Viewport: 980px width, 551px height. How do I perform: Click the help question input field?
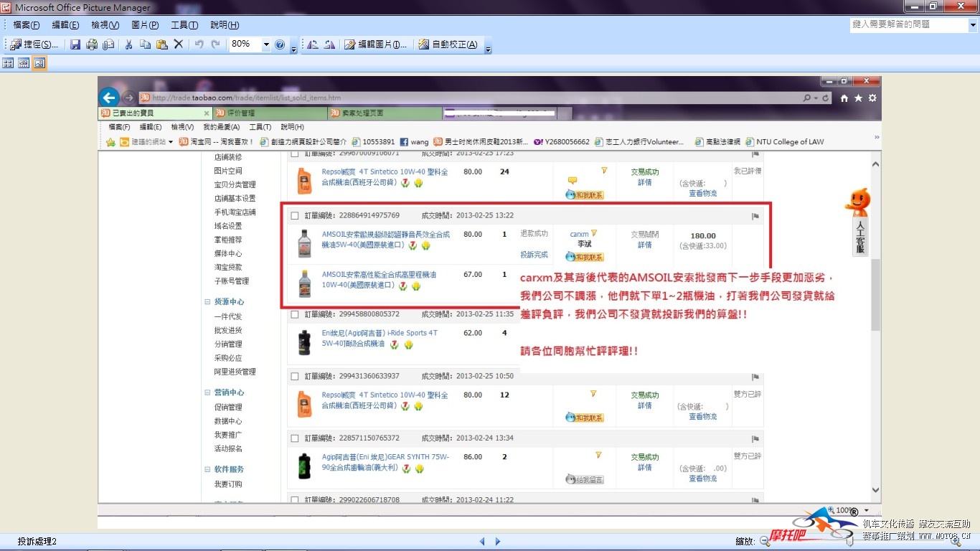tap(909, 24)
